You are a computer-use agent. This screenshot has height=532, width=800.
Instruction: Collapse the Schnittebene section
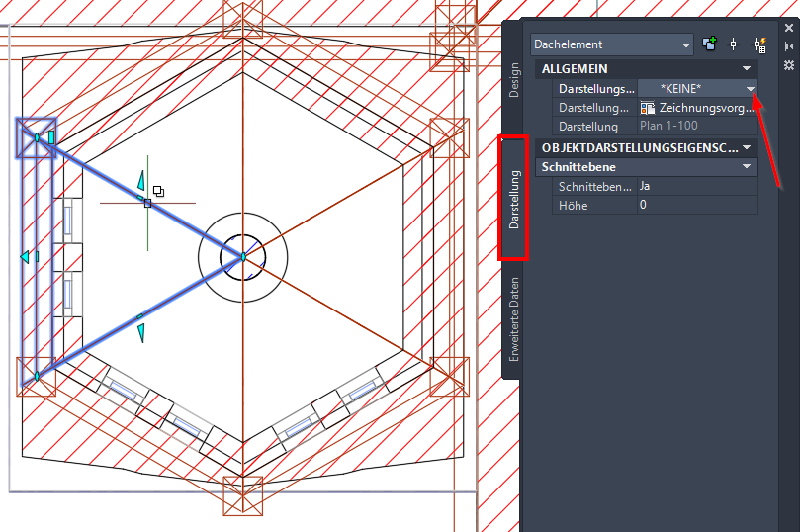pyautogui.click(x=747, y=167)
